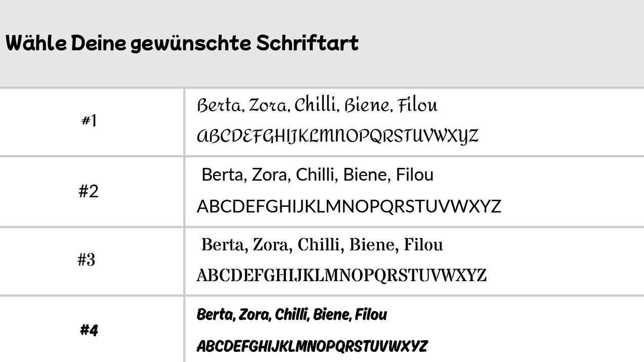
Task: Select the #1 font label
Action: click(x=89, y=121)
